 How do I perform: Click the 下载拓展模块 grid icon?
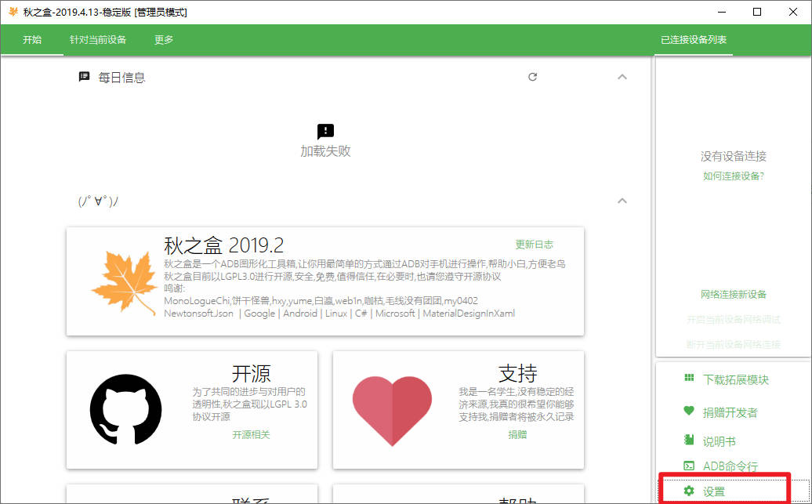click(689, 379)
